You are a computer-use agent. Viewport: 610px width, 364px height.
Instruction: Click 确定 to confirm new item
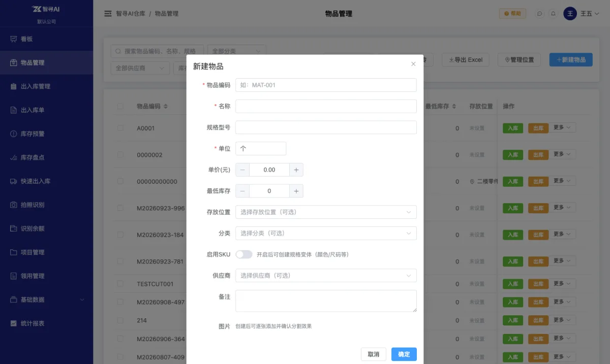[404, 354]
